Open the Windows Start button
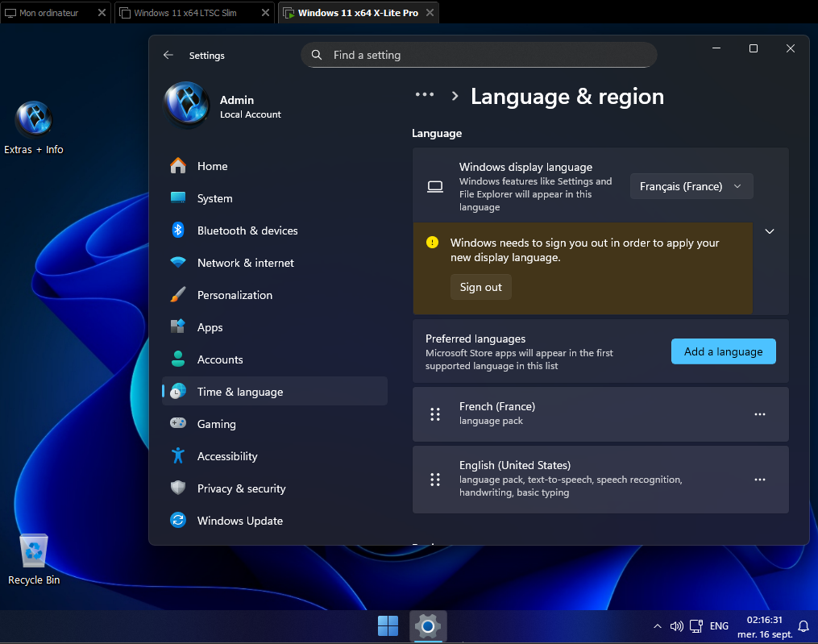This screenshot has height=644, width=818. pyautogui.click(x=388, y=625)
